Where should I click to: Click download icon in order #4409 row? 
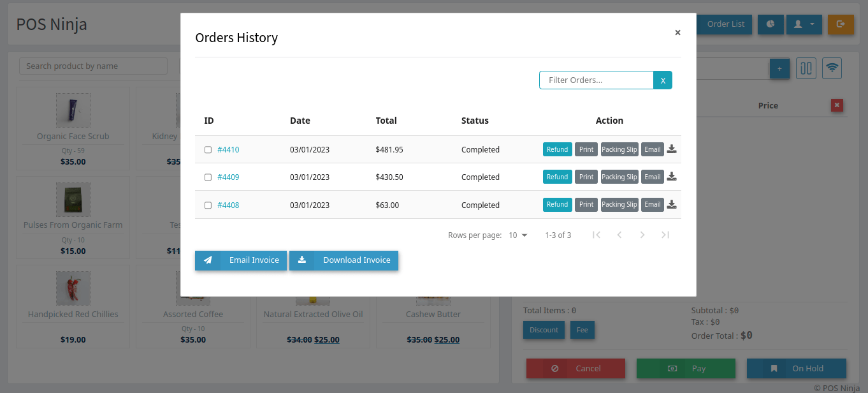click(x=672, y=177)
